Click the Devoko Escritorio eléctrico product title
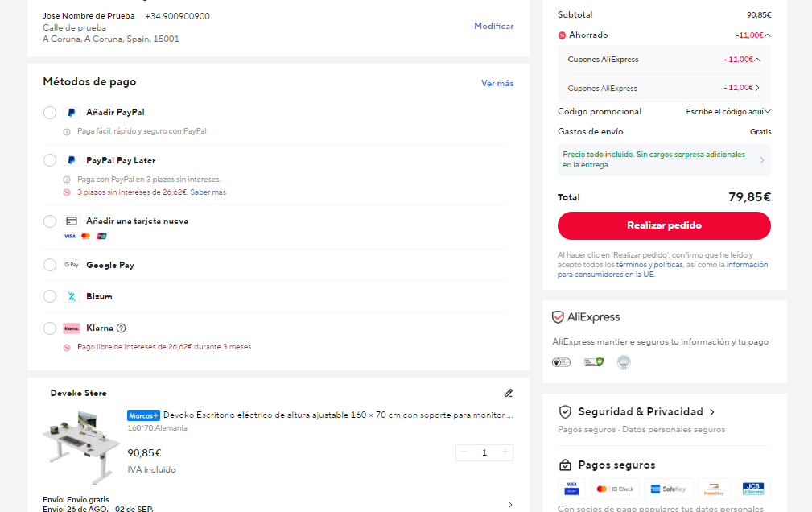812x512 pixels. coord(338,415)
